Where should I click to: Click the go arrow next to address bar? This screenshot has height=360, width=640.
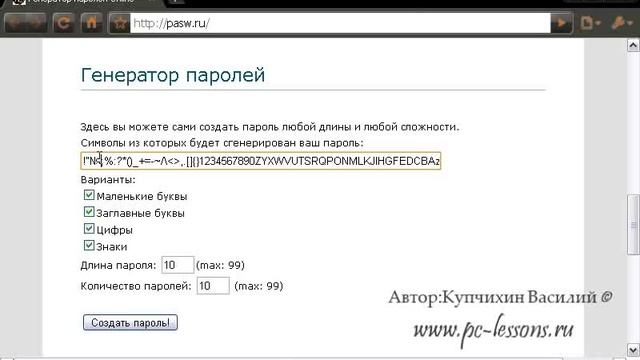[561, 23]
